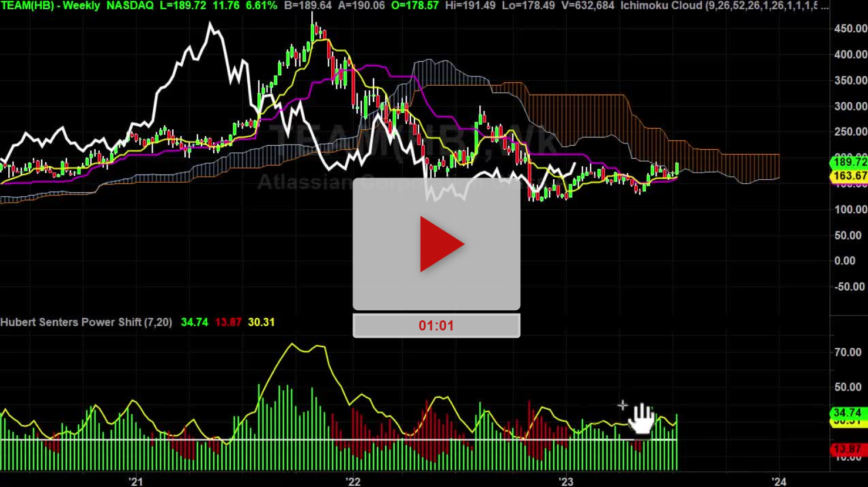Image resolution: width=868 pixels, height=487 pixels.
Task: Click the red 13.87 indicator value in header
Action: pyautogui.click(x=228, y=322)
